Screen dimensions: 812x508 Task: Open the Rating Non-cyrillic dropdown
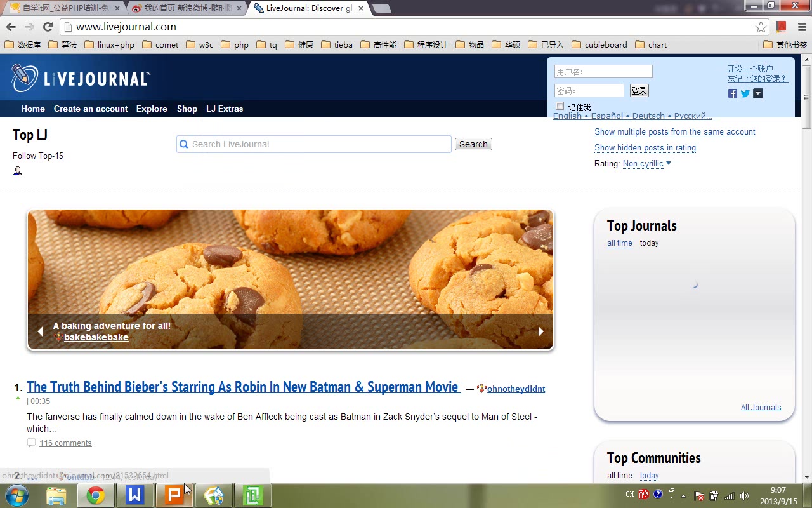[647, 164]
